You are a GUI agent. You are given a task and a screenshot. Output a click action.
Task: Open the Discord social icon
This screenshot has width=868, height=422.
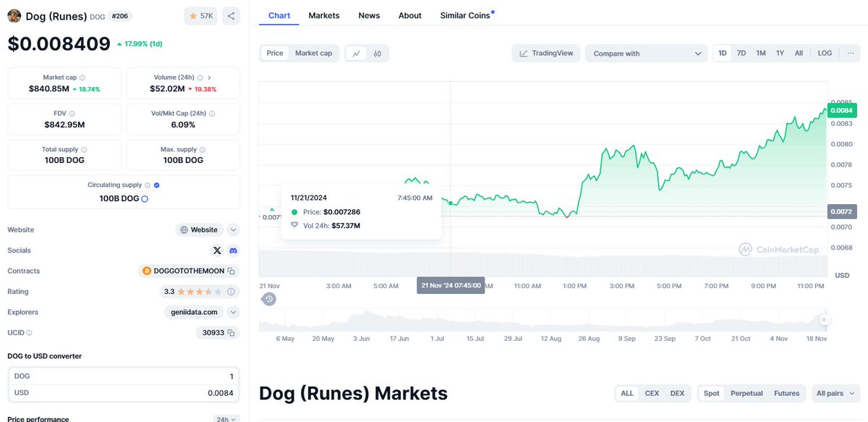click(233, 250)
